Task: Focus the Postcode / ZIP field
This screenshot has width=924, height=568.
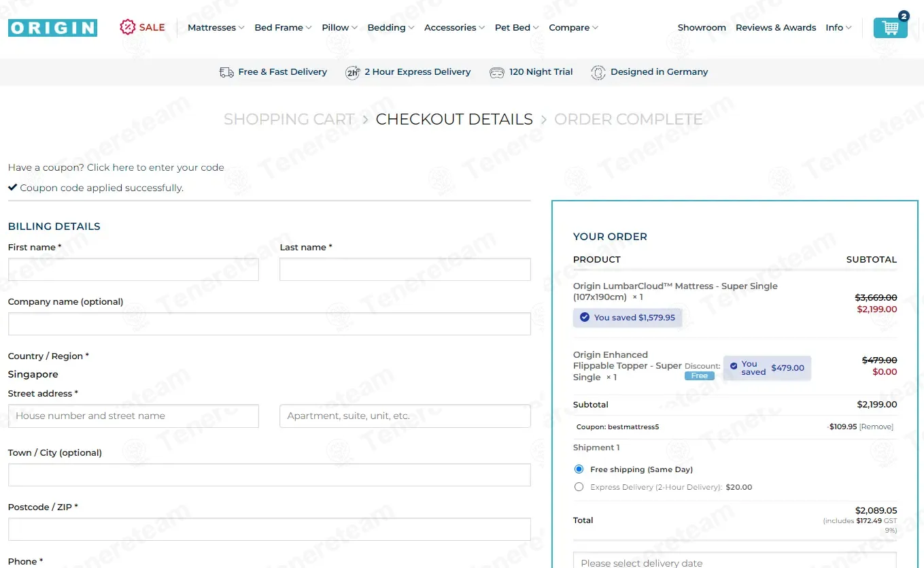Action: pos(269,529)
